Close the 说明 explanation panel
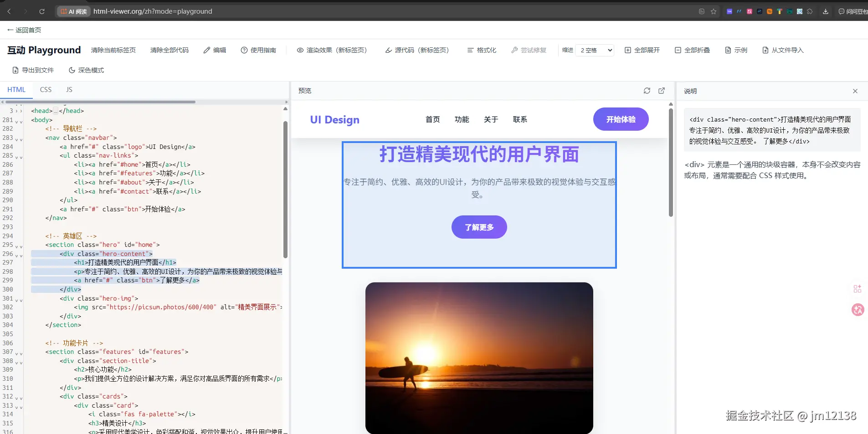 [x=856, y=91]
